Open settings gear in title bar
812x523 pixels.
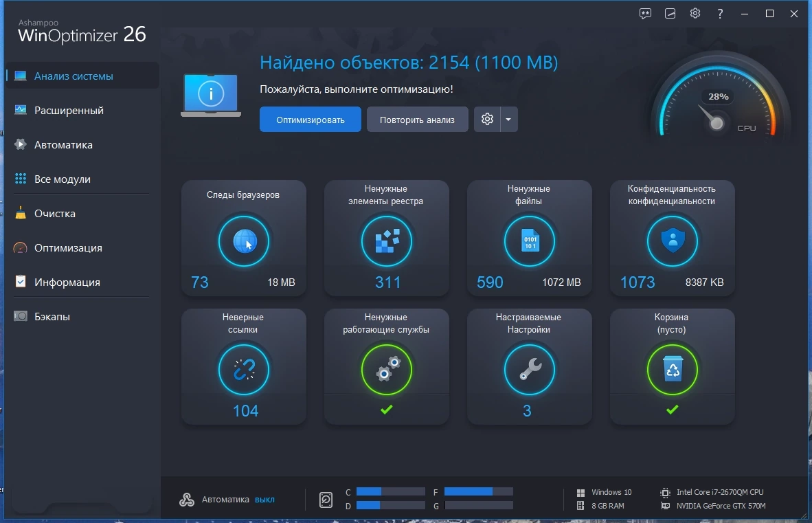[695, 14]
